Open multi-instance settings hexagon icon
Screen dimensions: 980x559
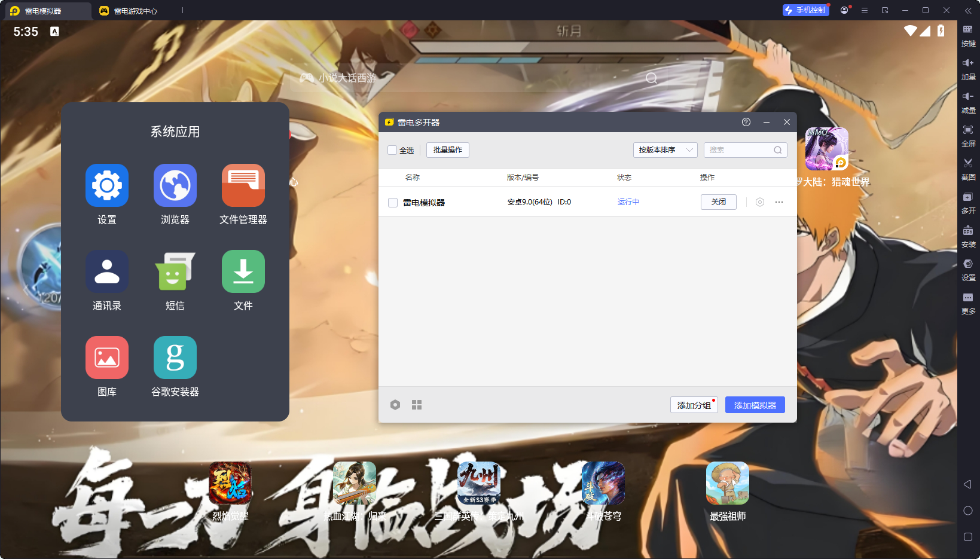[395, 405]
